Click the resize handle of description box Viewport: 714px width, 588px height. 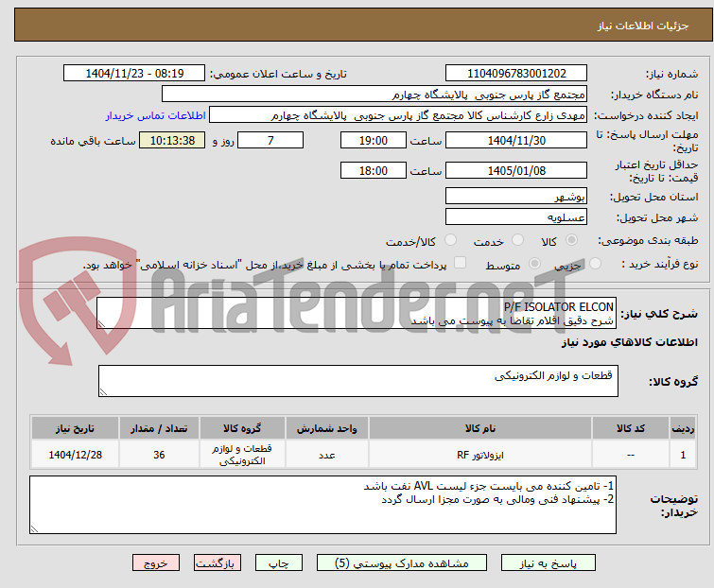101,324
